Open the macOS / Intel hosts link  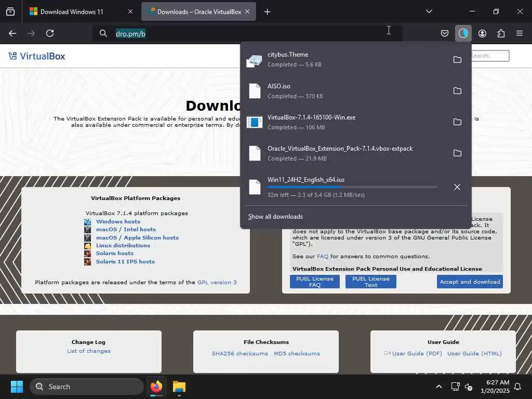click(x=126, y=229)
